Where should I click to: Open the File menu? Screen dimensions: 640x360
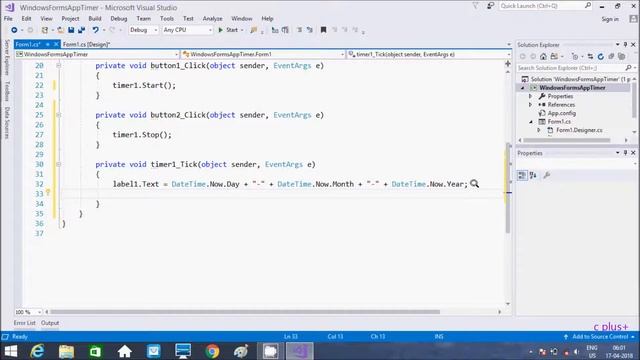click(x=8, y=18)
